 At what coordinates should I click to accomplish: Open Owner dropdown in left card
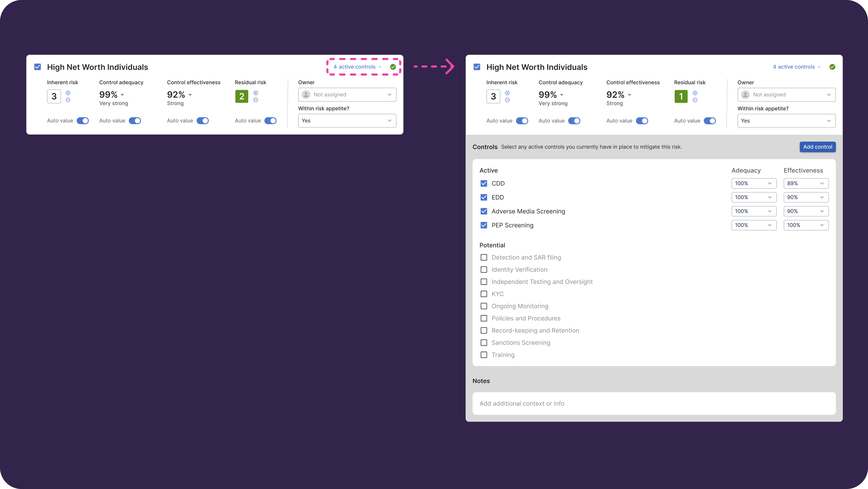pyautogui.click(x=347, y=95)
